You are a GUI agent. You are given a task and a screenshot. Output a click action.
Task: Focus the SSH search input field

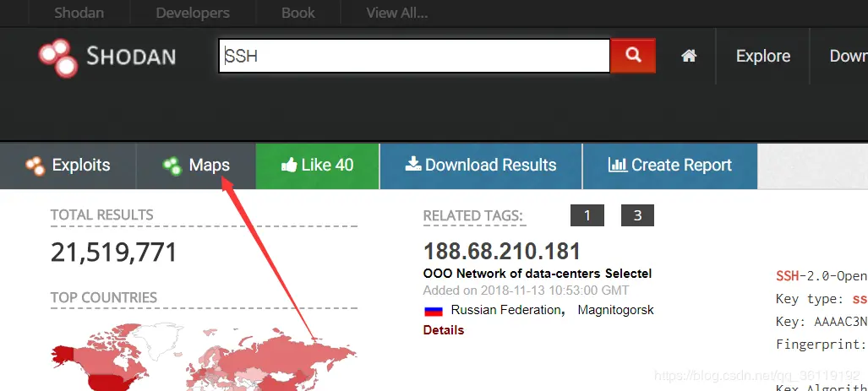click(x=415, y=56)
